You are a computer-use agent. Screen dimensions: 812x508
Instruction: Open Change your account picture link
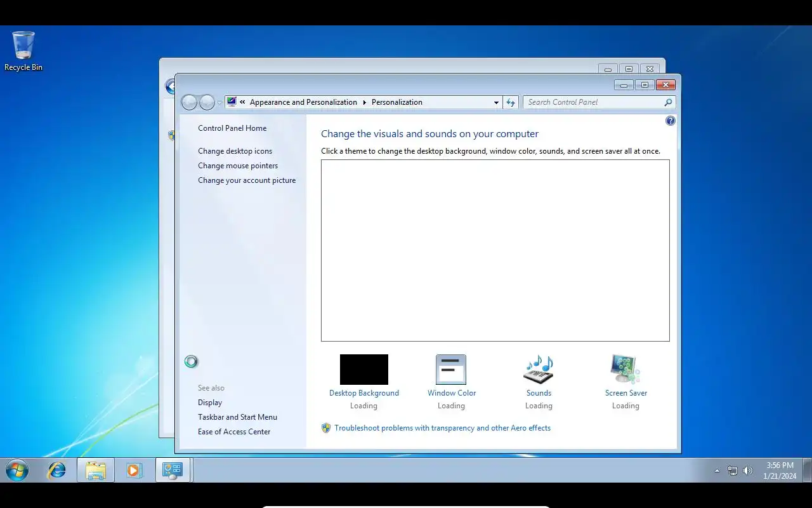point(247,180)
